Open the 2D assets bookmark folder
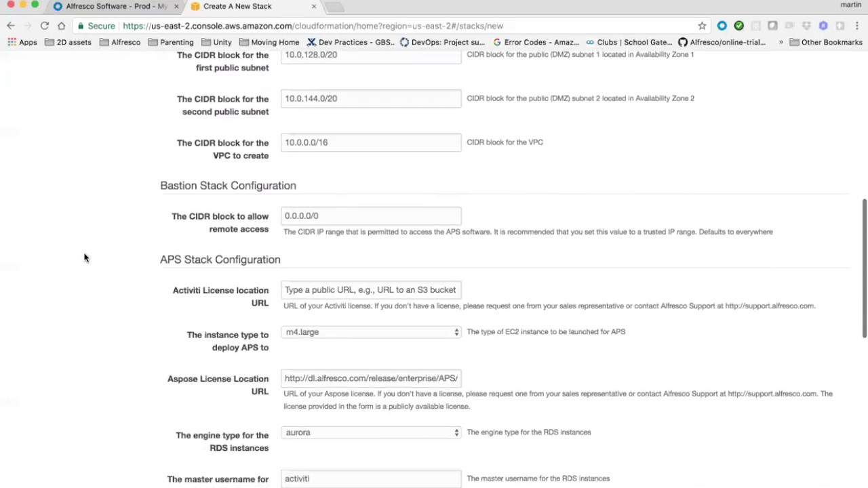This screenshot has width=868, height=488. click(x=68, y=42)
